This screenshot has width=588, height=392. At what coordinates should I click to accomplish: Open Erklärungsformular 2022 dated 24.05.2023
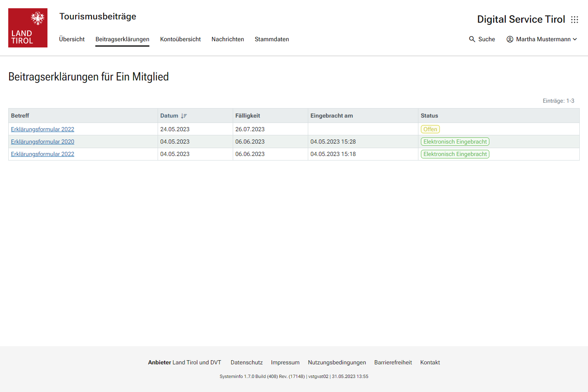pyautogui.click(x=43, y=129)
